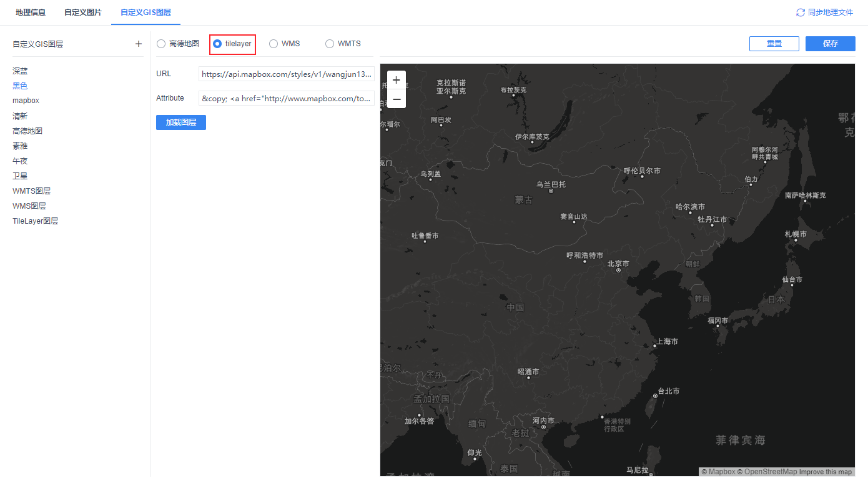The width and height of the screenshot is (868, 483).
Task: Select the WMS radio button
Action: (274, 44)
